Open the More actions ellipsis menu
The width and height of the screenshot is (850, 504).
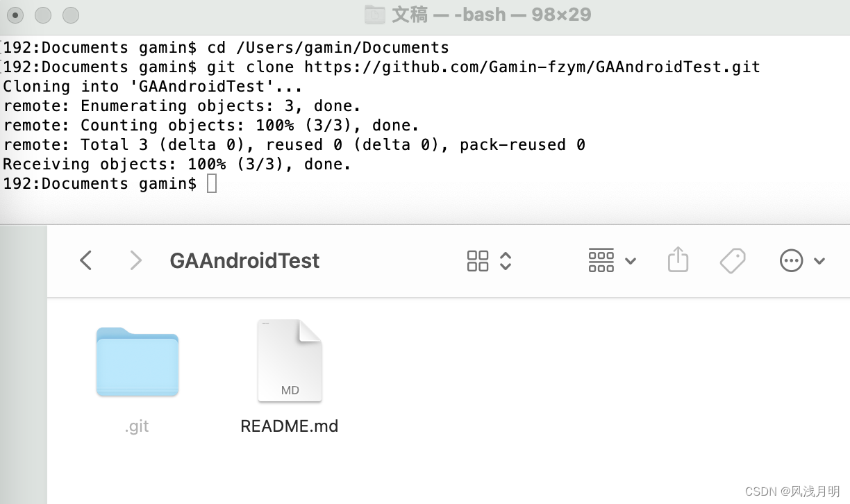point(791,261)
